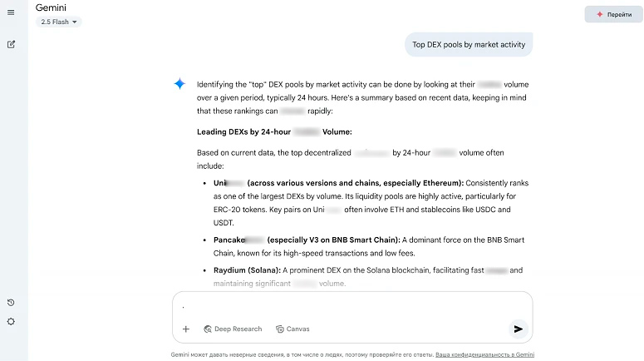
Task: Open the Ваша конфиденциальность в Gemini link
Action: (x=485, y=354)
